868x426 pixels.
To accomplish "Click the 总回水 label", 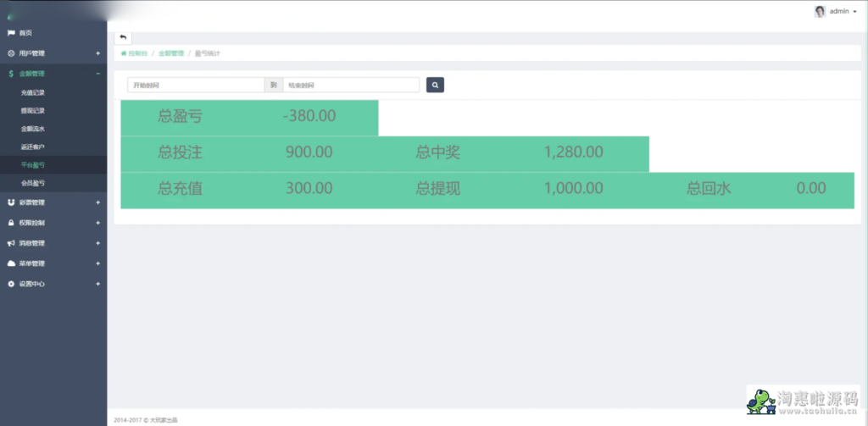I will click(x=709, y=189).
